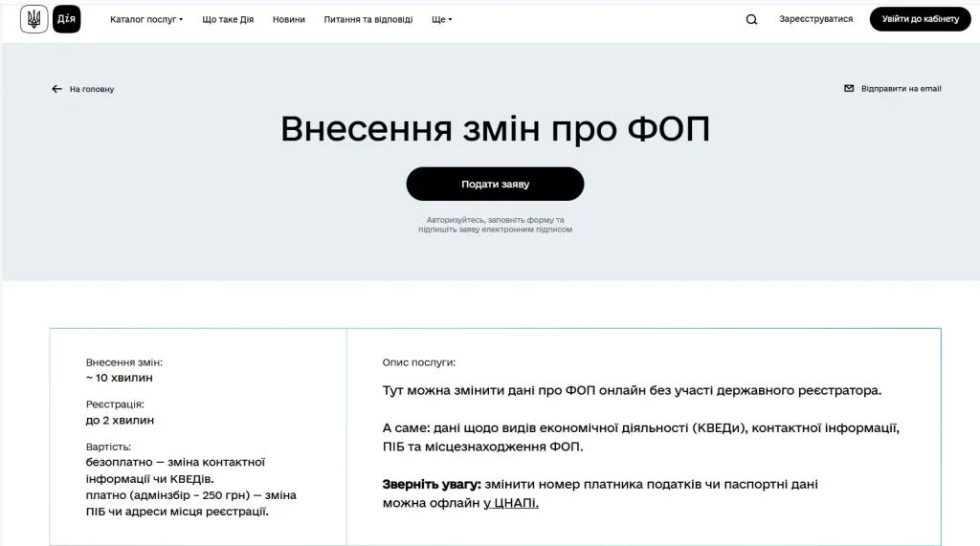980x546 pixels.
Task: Click the black Дія logo
Action: [66, 19]
